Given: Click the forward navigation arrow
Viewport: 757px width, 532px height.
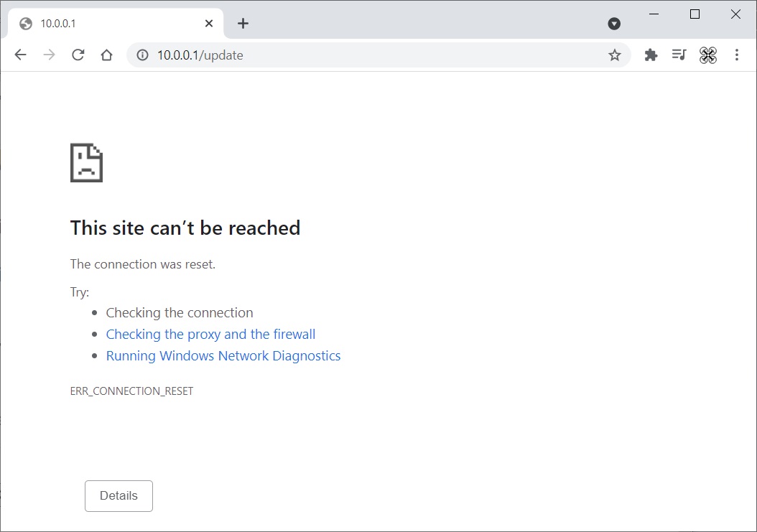Looking at the screenshot, I should pos(49,55).
